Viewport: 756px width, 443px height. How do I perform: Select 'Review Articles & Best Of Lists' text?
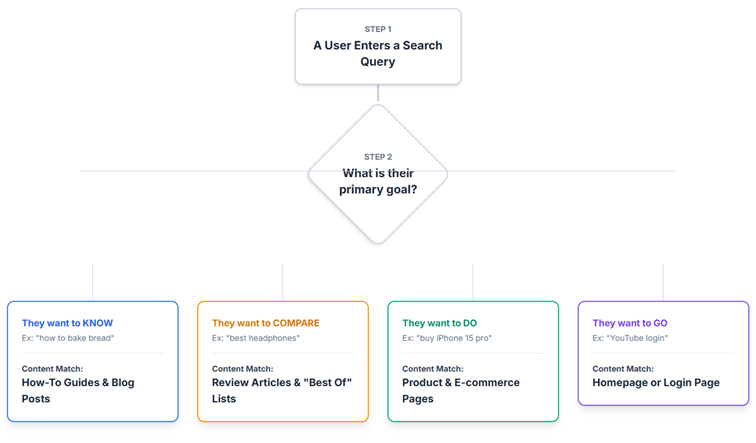[282, 390]
